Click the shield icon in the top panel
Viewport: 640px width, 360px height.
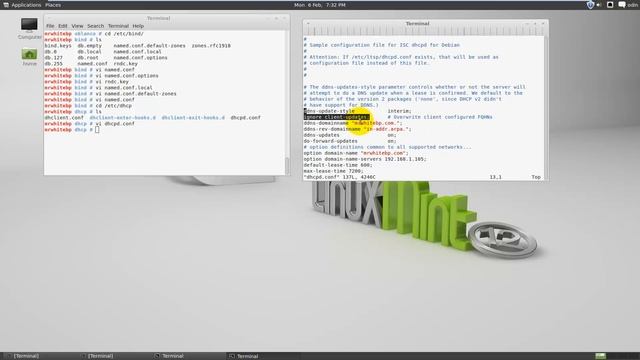pos(590,5)
